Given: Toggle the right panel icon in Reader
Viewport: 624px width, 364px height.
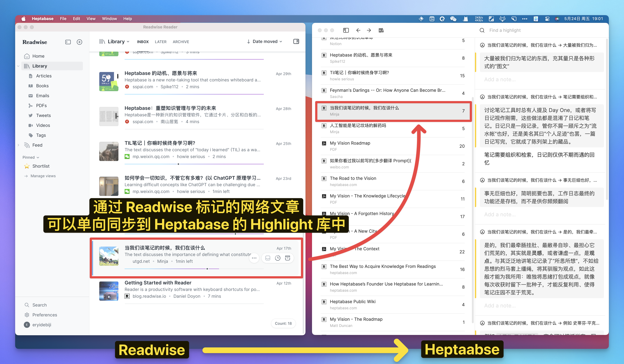Looking at the screenshot, I should [296, 42].
